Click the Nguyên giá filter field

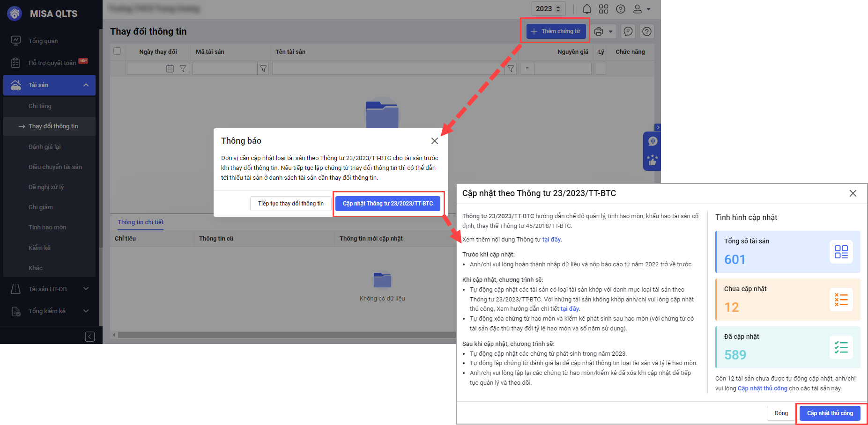click(563, 68)
